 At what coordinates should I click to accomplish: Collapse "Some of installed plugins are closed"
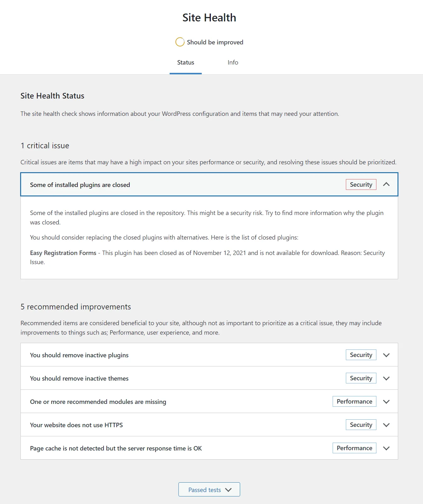(80, 185)
